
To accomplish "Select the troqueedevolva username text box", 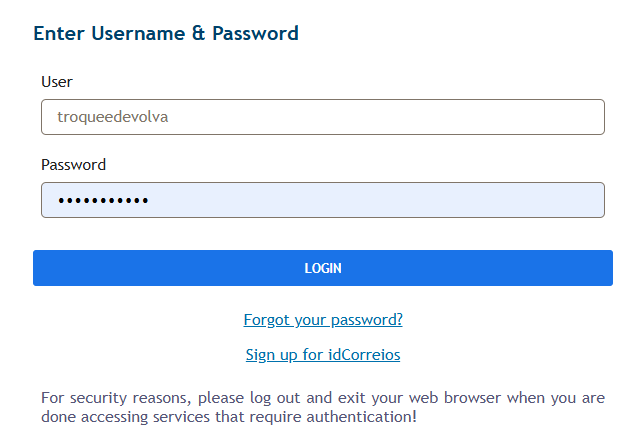I will tap(322, 117).
